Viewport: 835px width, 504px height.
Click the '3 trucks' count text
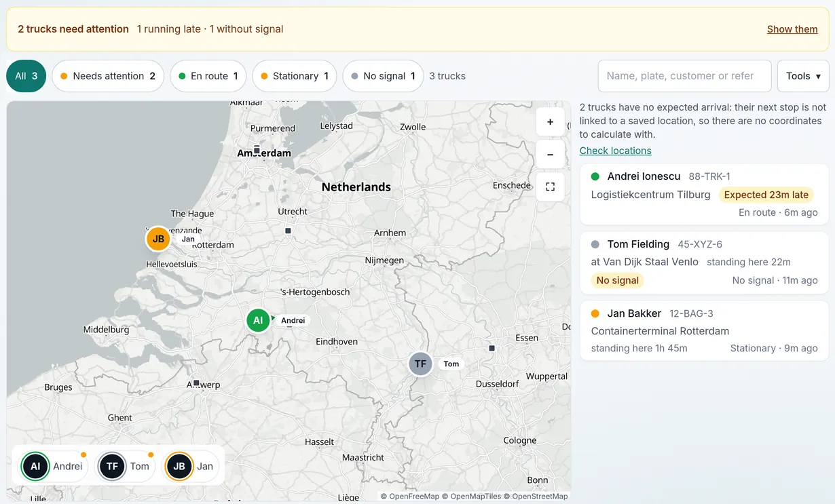[x=447, y=76]
